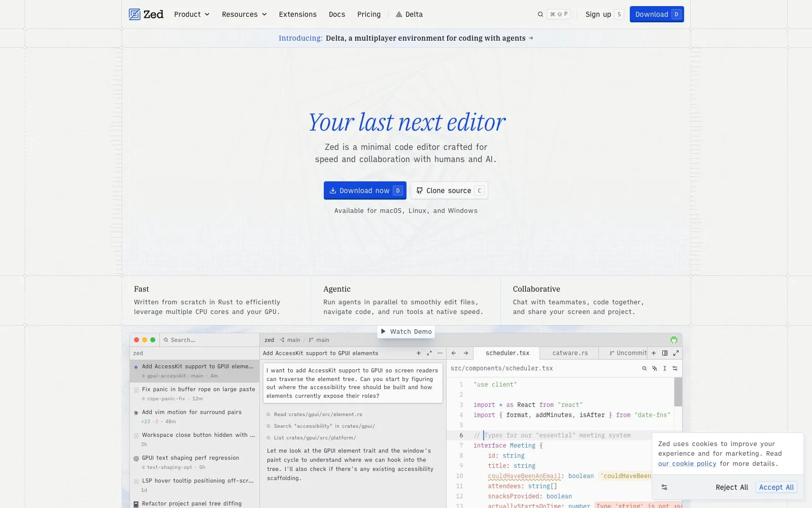Switch to the scheduler.tsx tab
Image resolution: width=812 pixels, height=508 pixels.
click(x=507, y=353)
